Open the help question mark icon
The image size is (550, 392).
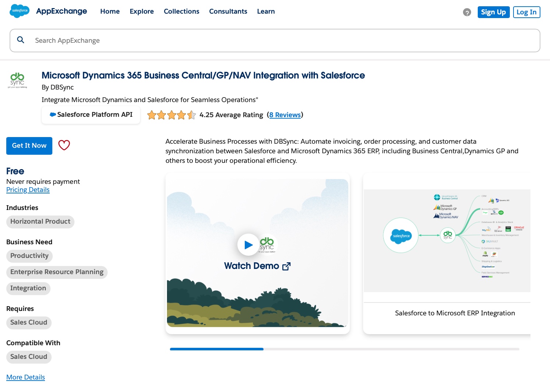tap(467, 12)
